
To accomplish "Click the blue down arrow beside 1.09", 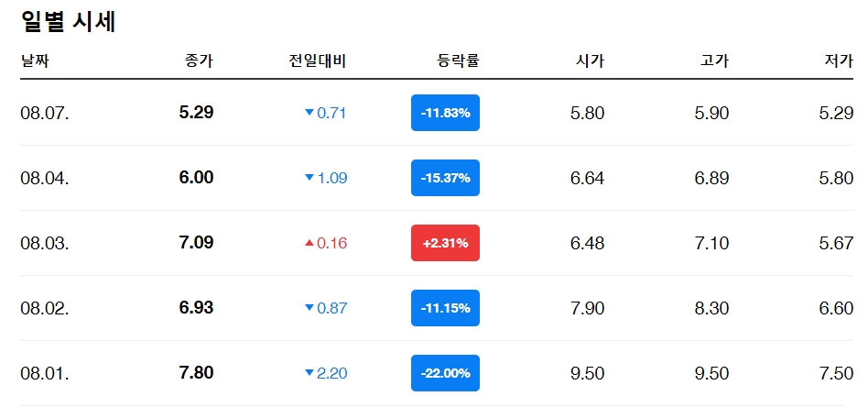I will [309, 178].
